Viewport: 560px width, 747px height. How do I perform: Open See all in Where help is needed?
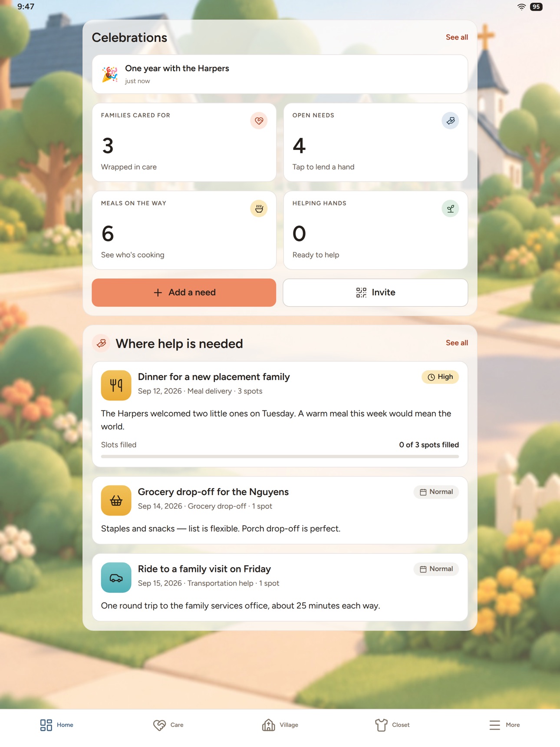[x=457, y=343]
